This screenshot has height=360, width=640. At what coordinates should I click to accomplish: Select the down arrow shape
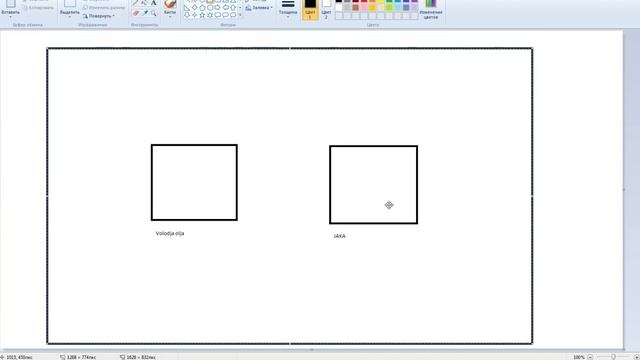click(187, 15)
